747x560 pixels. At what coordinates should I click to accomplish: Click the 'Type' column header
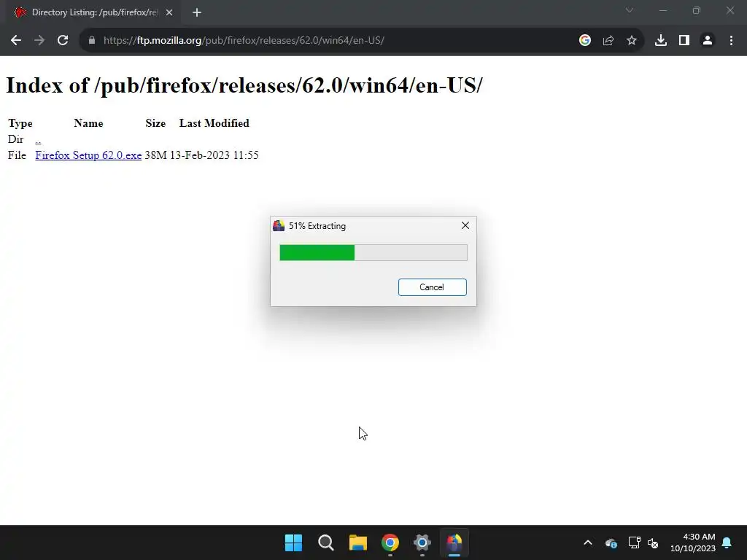(20, 123)
